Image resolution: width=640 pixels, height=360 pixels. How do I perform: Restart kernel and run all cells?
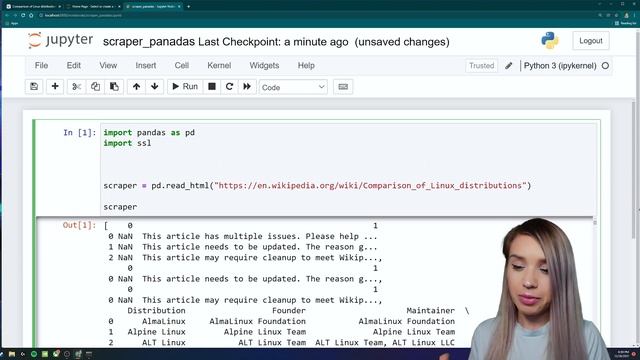[247, 87]
